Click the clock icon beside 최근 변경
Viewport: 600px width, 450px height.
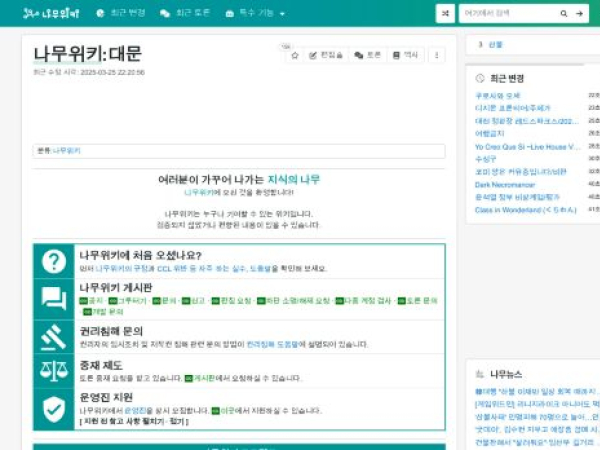pyautogui.click(x=480, y=78)
